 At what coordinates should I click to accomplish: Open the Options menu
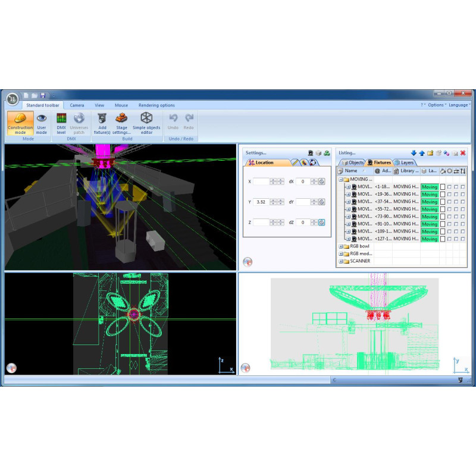(x=437, y=105)
